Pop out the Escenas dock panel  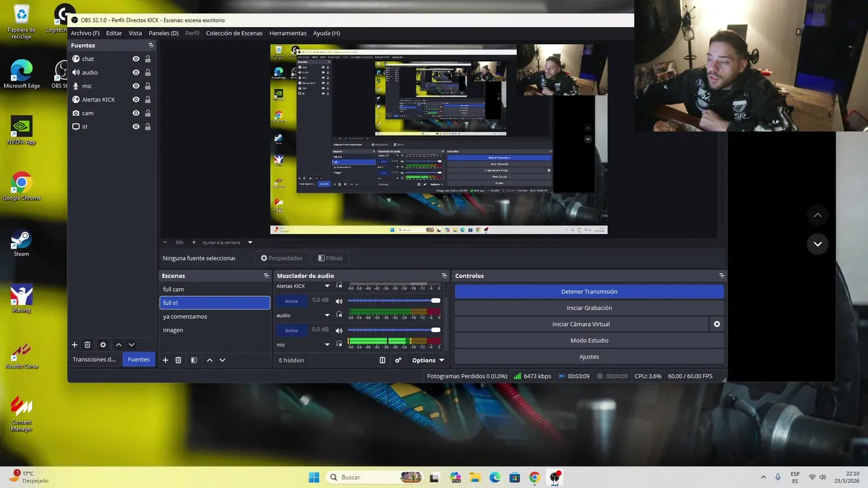click(266, 276)
